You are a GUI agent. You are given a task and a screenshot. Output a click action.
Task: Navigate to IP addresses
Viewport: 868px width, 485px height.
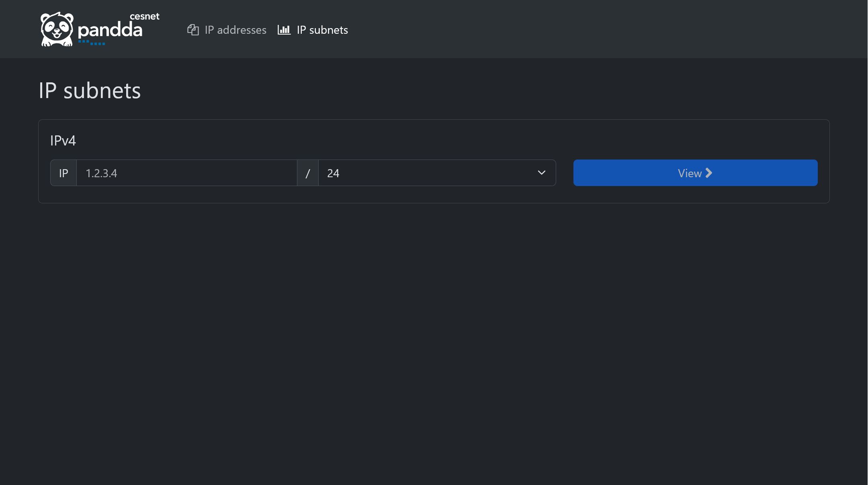pos(235,30)
